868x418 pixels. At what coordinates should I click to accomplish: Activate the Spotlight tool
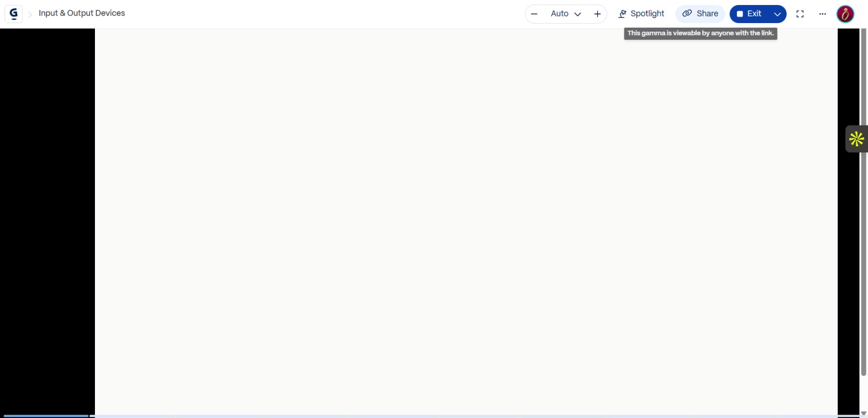coord(641,14)
